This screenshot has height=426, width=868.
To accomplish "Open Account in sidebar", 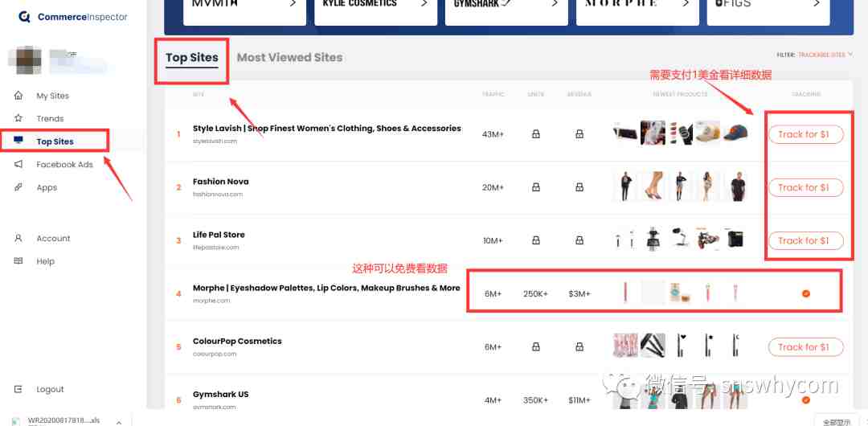I will coord(53,239).
